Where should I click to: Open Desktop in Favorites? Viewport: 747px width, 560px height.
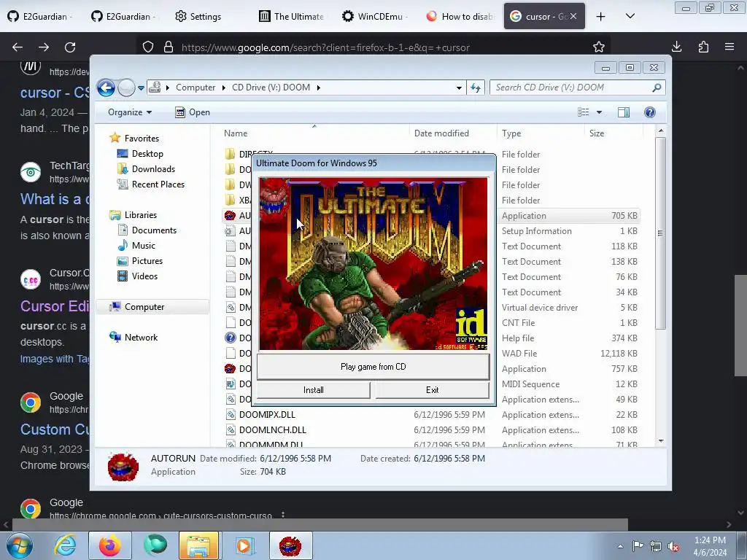[147, 154]
